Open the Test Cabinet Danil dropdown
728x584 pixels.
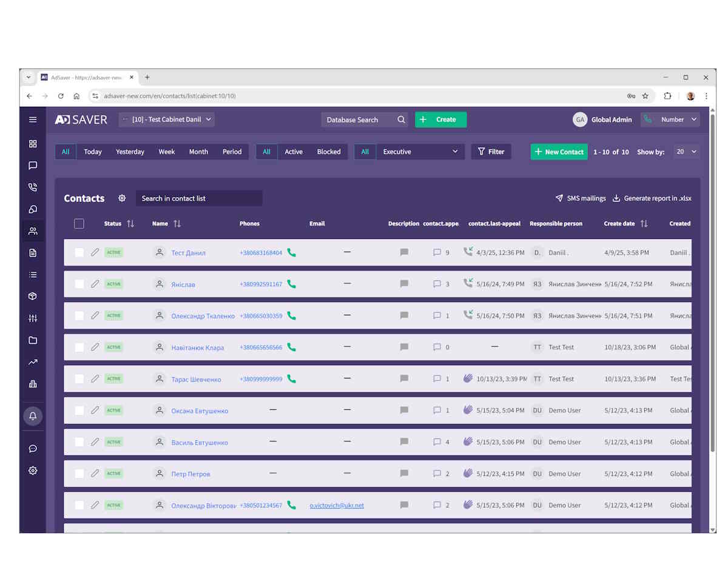tap(167, 119)
